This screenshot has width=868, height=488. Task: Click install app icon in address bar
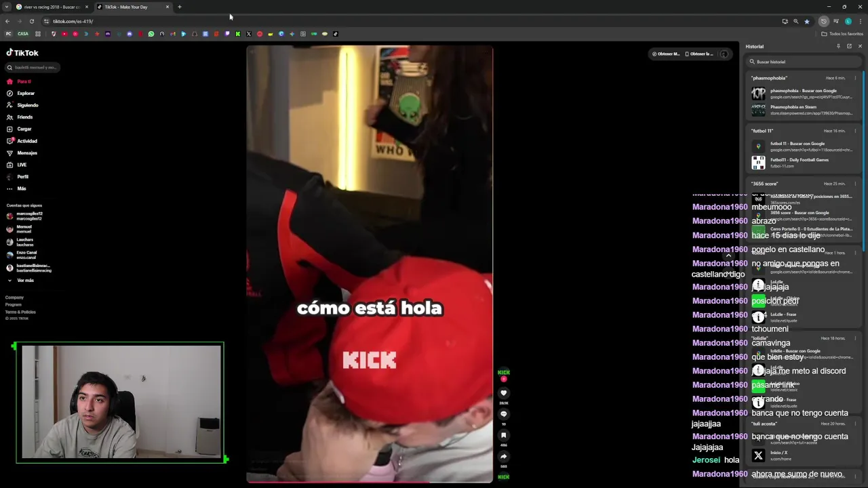[785, 21]
